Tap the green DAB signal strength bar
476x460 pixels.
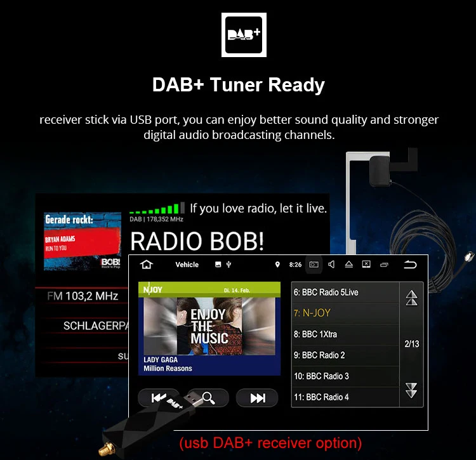click(157, 209)
